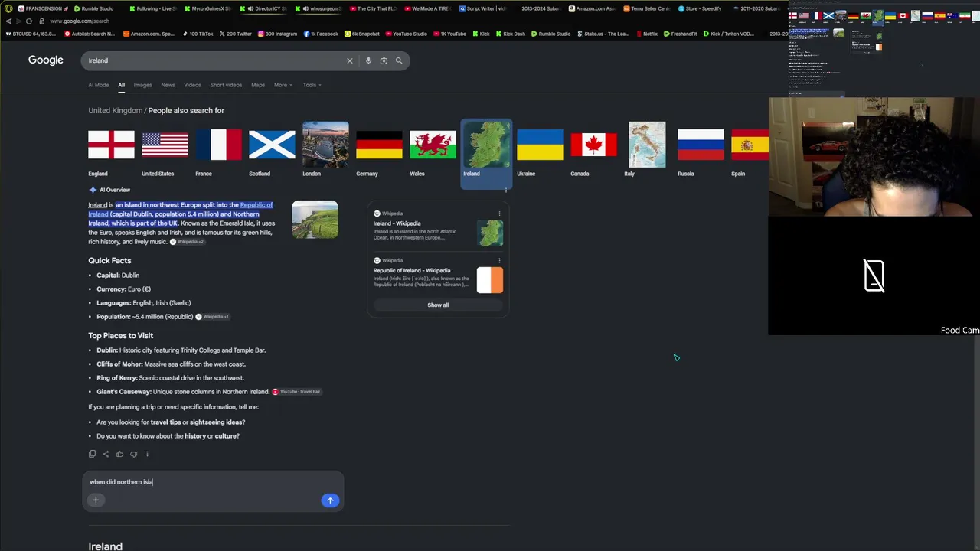Image resolution: width=980 pixels, height=551 pixels.
Task: Clear the Ireland search query
Action: [350, 60]
